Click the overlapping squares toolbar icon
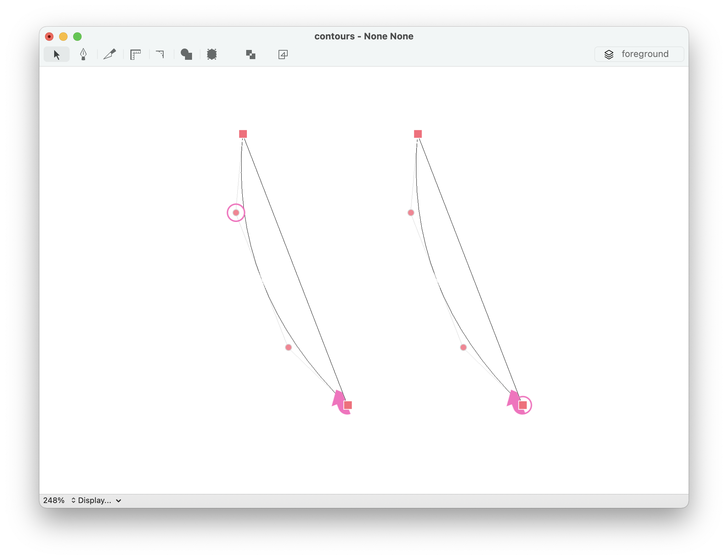 tap(251, 55)
